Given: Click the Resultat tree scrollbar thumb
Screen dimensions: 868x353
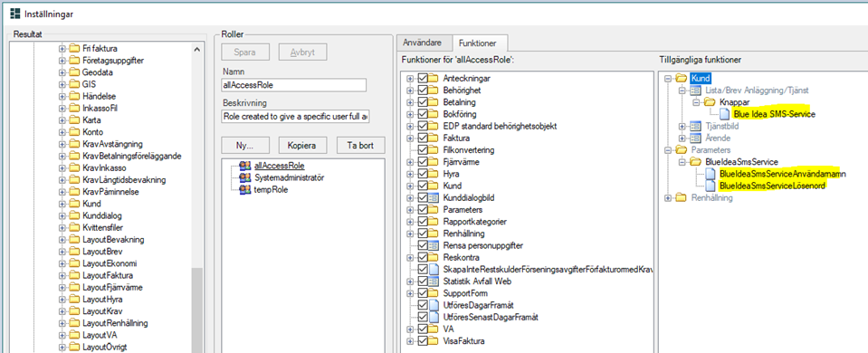Looking at the screenshot, I should (x=197, y=310).
